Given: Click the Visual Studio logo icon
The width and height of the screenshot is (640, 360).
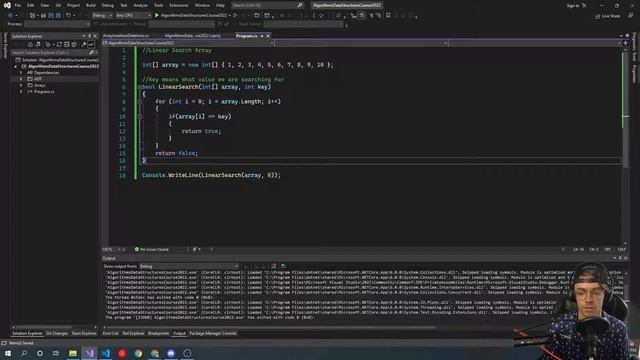Looking at the screenshot, I should tap(7, 5).
